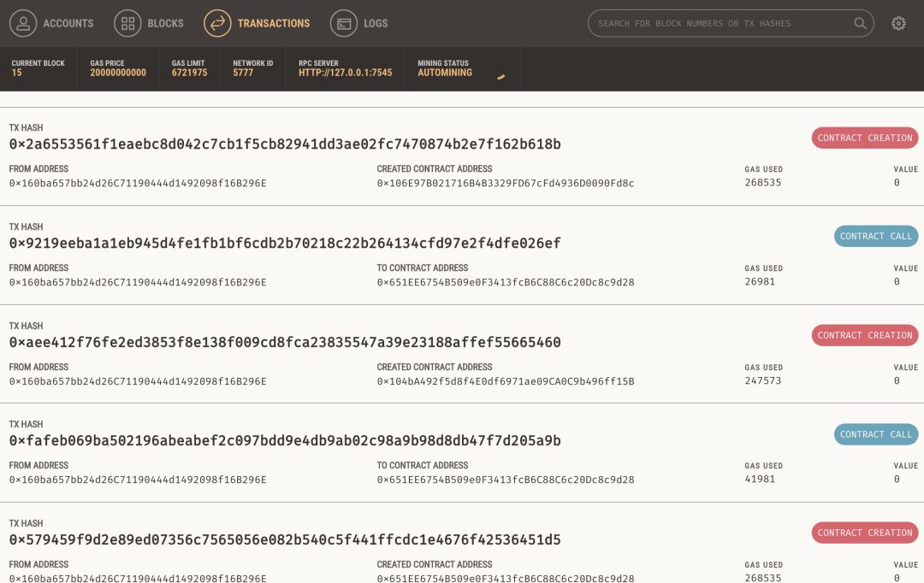924x583 pixels.
Task: Click gas used value 26981
Action: click(760, 281)
